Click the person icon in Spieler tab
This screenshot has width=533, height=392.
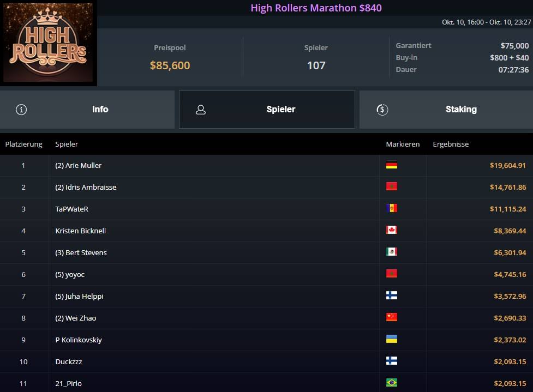point(201,110)
